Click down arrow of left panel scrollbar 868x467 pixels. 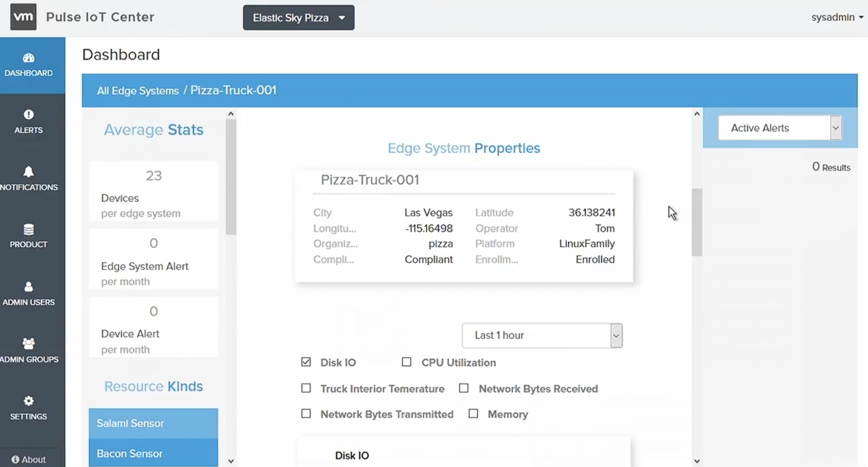click(x=231, y=461)
